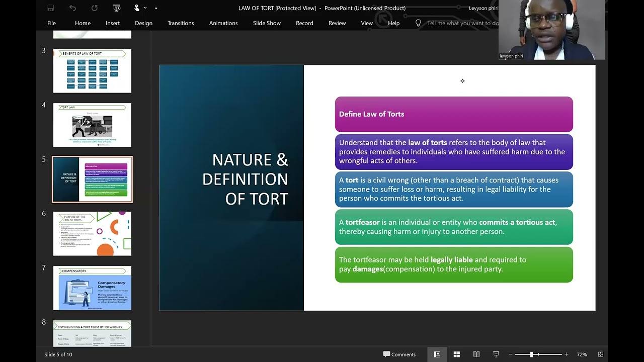Click the Tell Me lightbulb icon
The height and width of the screenshot is (362, 644).
(x=418, y=23)
